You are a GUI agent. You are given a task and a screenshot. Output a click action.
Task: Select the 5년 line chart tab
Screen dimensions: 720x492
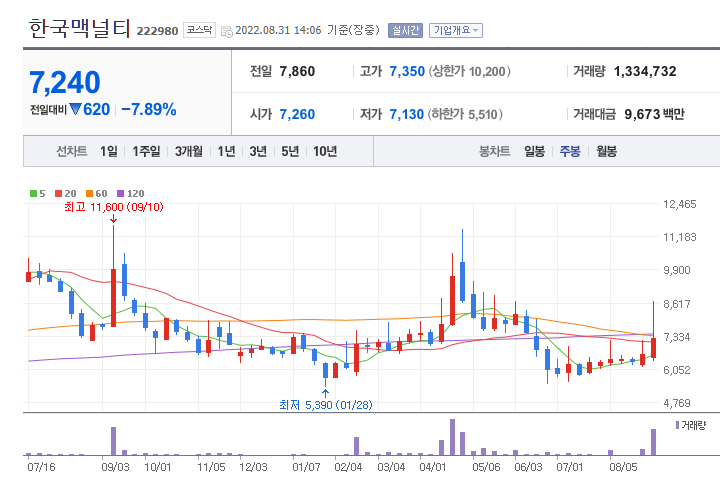point(290,151)
